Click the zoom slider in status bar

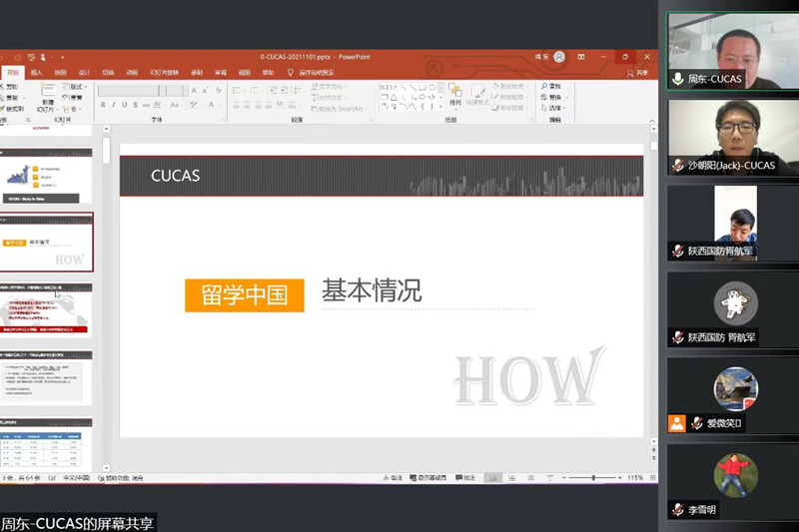(593, 479)
